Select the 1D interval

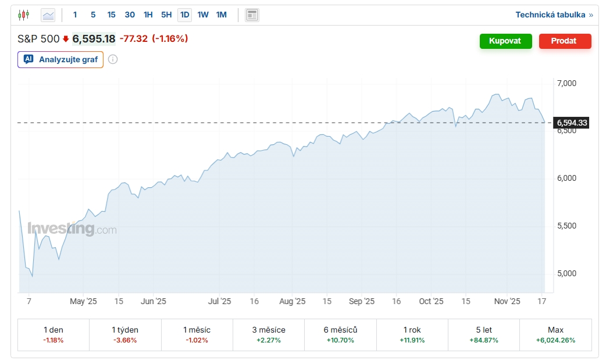tap(185, 15)
